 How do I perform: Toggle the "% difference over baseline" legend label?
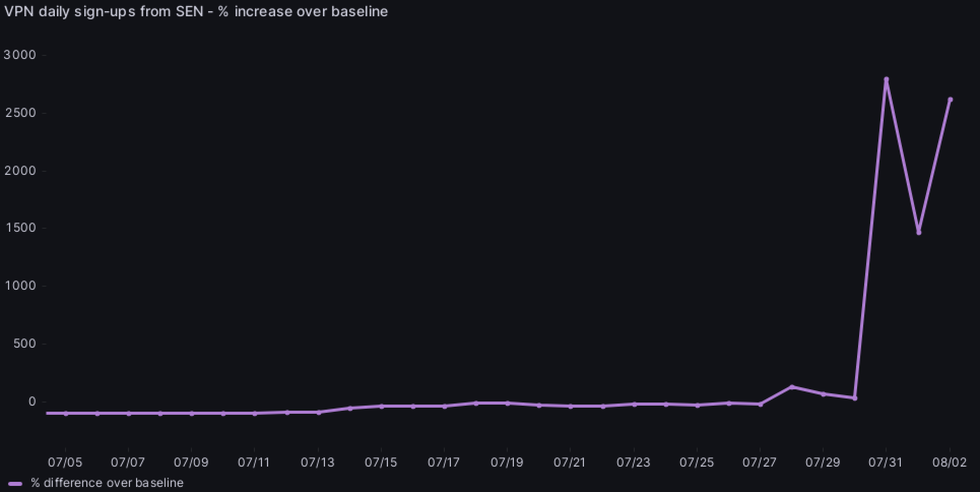(x=107, y=483)
